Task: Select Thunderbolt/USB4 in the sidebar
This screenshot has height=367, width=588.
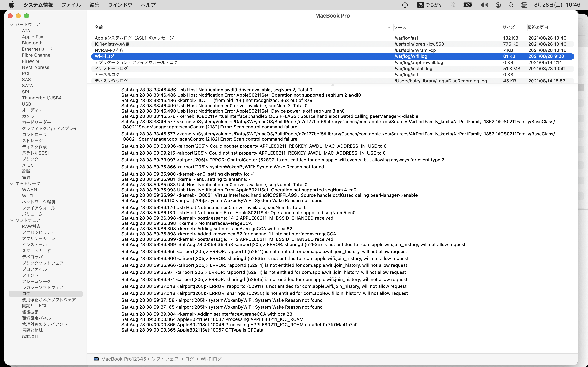Action: (x=42, y=98)
